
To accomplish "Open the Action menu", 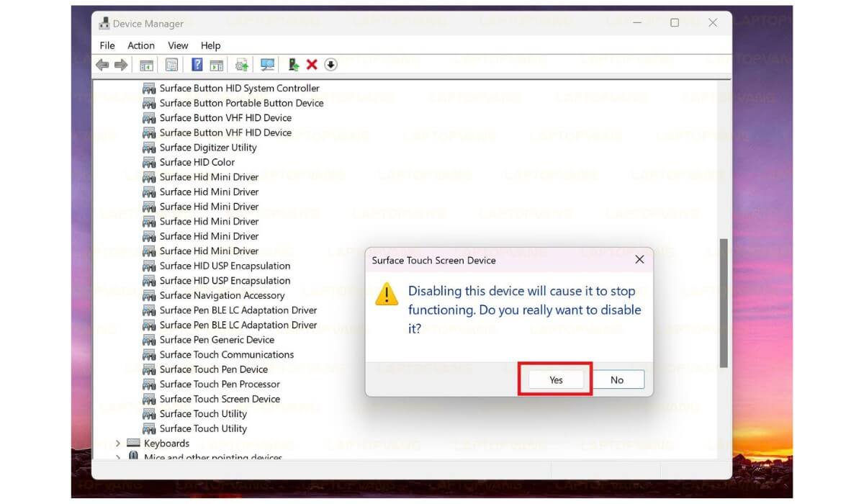I will click(x=141, y=45).
